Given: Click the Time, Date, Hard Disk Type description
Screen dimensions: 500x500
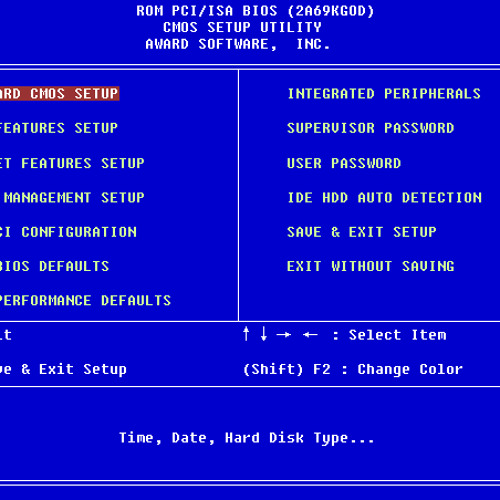Looking at the screenshot, I should pos(247,438).
